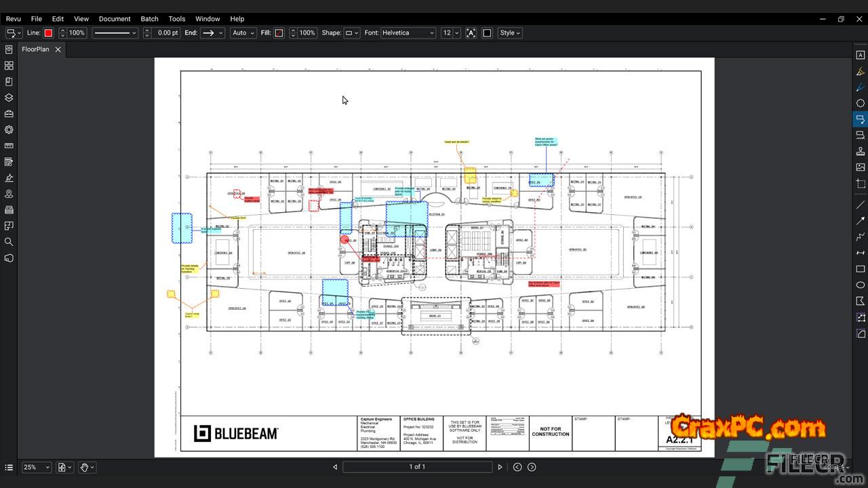This screenshot has height=488, width=868.
Task: Select the Line tool
Action: [861, 205]
